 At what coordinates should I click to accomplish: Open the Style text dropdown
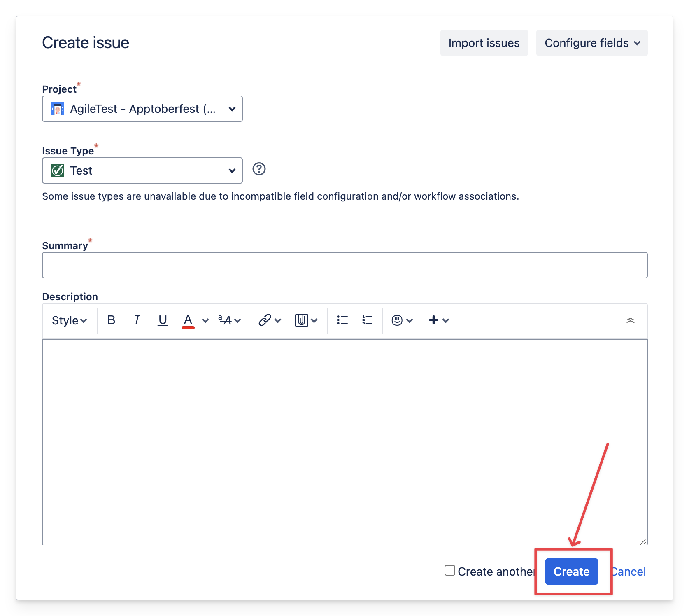pos(69,320)
